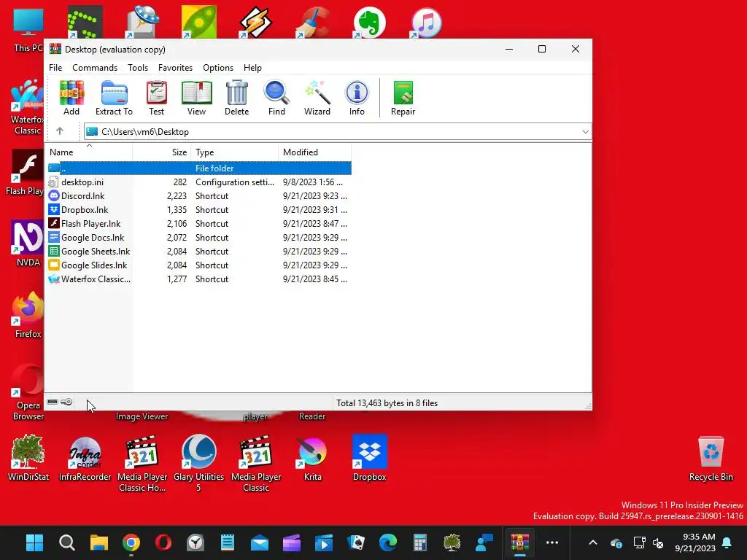This screenshot has height=560, width=747.
Task: Sort by the Type column header
Action: pos(235,152)
